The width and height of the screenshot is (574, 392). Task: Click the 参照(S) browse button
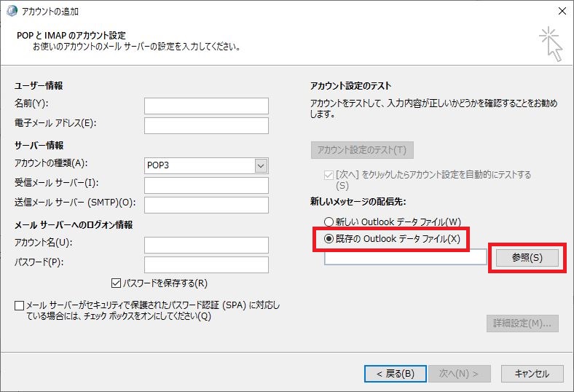tap(527, 258)
